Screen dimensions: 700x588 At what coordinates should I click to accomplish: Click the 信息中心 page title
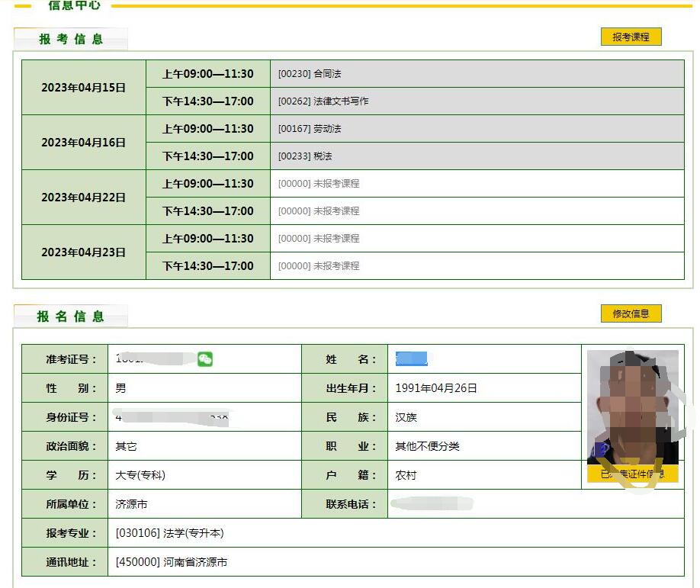point(74,6)
